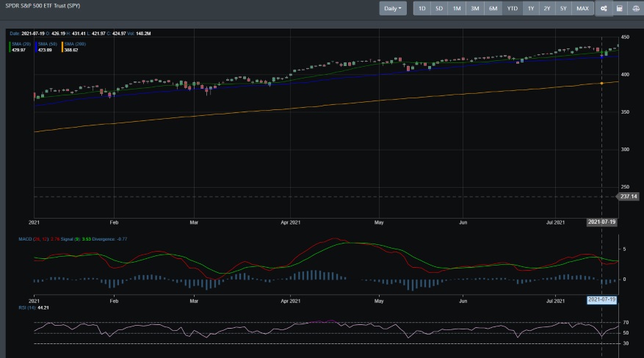The width and height of the screenshot is (644, 358).
Task: Show the MAX price history
Action: [x=582, y=9]
